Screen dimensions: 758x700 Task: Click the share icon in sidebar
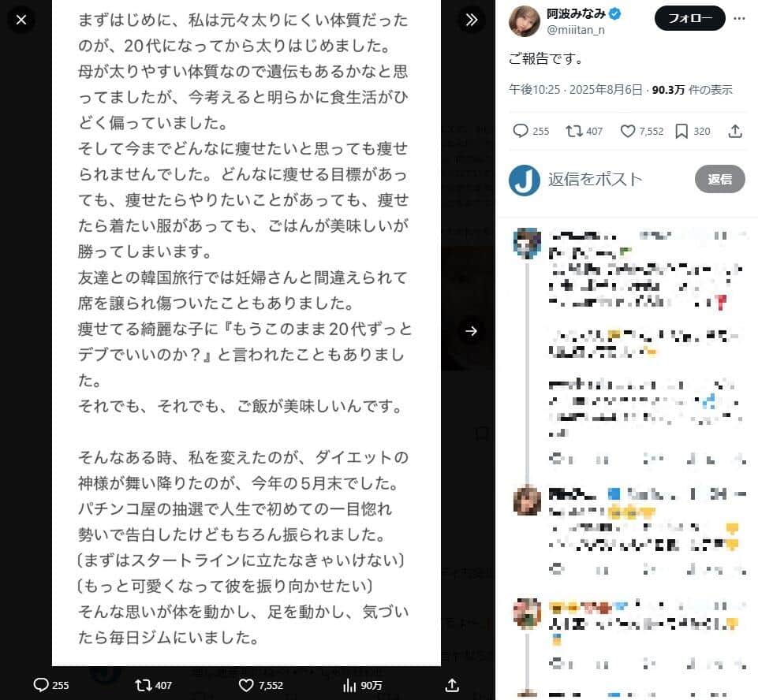click(x=735, y=131)
